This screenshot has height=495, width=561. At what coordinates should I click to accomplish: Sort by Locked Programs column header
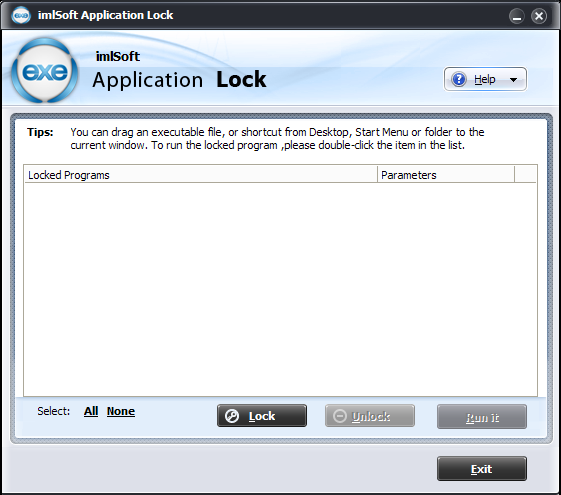coord(201,175)
